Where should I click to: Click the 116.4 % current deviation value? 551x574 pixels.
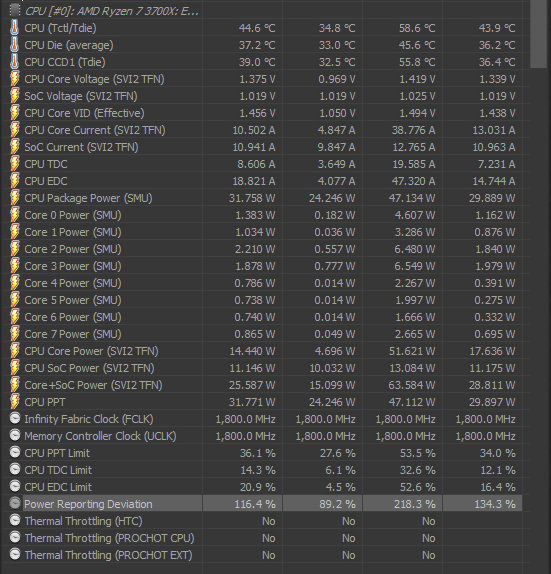(255, 504)
